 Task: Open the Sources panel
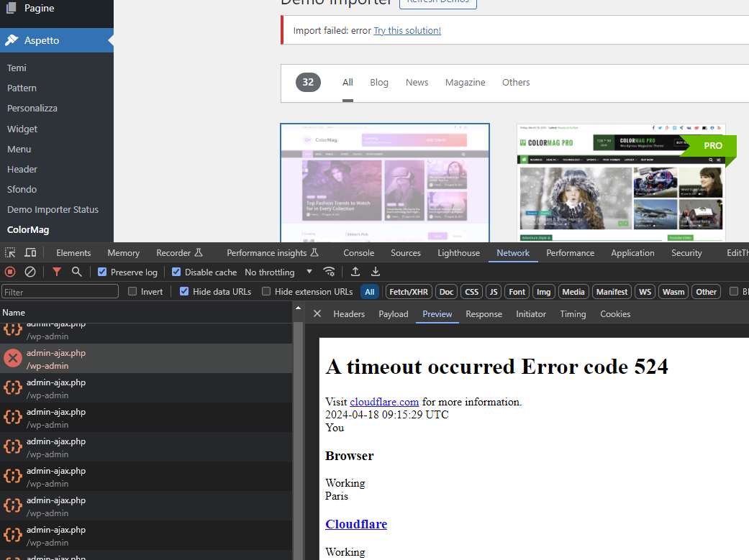point(406,252)
